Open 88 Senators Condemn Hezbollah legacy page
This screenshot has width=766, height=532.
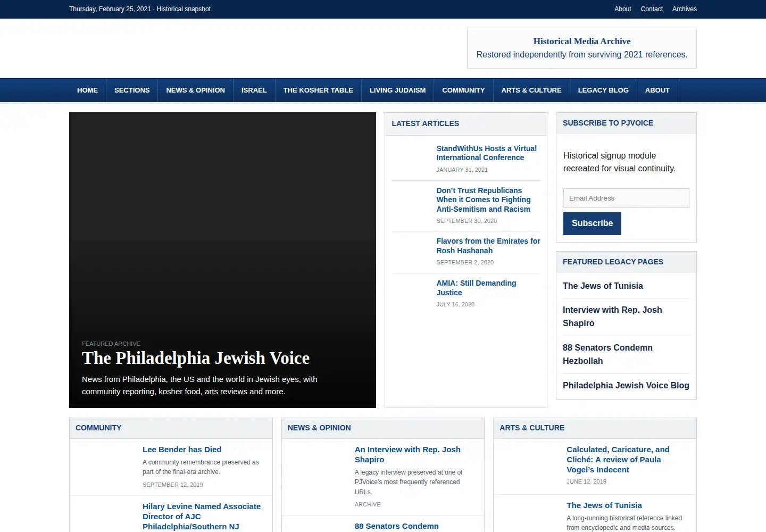tap(607, 354)
